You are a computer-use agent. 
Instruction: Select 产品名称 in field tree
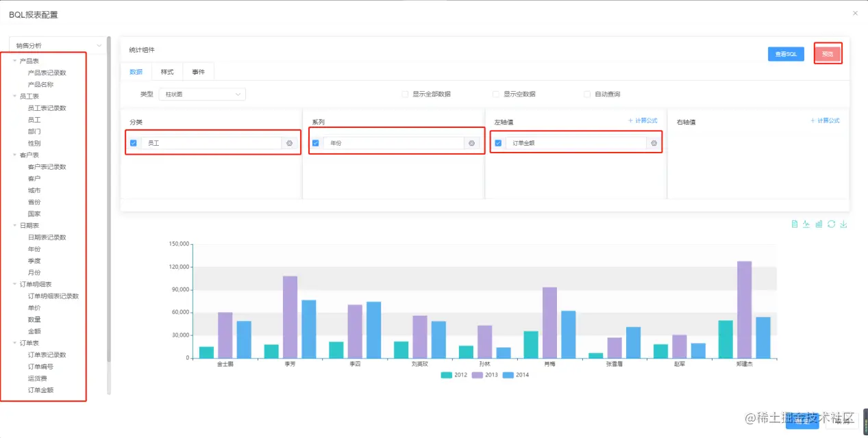pos(40,84)
